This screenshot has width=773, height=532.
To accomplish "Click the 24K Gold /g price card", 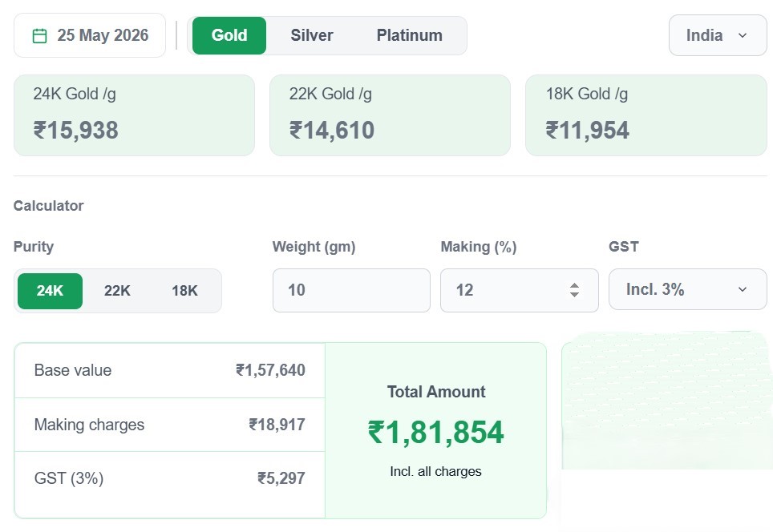I will point(134,115).
